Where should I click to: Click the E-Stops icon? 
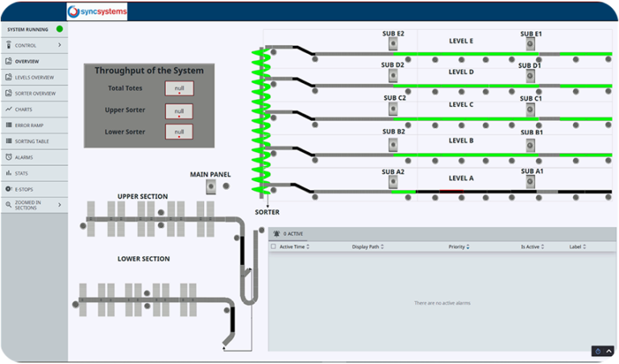9,189
